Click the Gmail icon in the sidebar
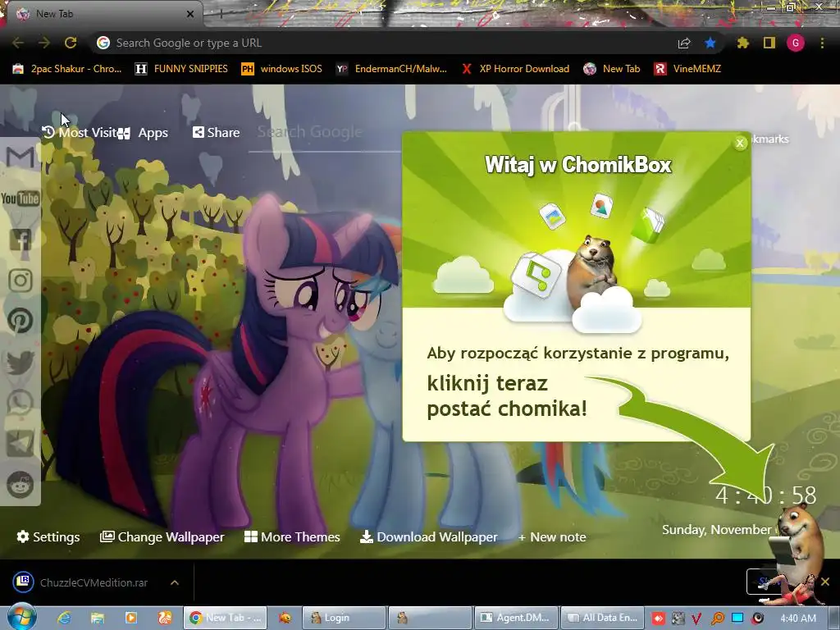This screenshot has height=630, width=840. click(21, 157)
